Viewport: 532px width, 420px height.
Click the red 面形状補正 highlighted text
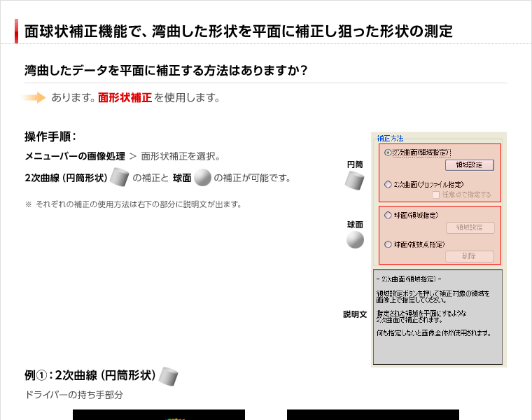pos(125,98)
